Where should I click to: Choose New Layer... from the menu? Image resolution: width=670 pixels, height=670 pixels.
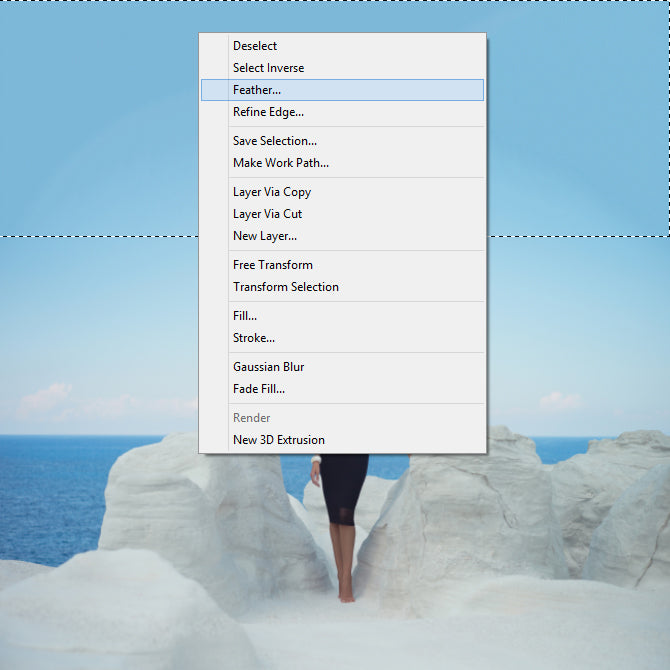342,236
